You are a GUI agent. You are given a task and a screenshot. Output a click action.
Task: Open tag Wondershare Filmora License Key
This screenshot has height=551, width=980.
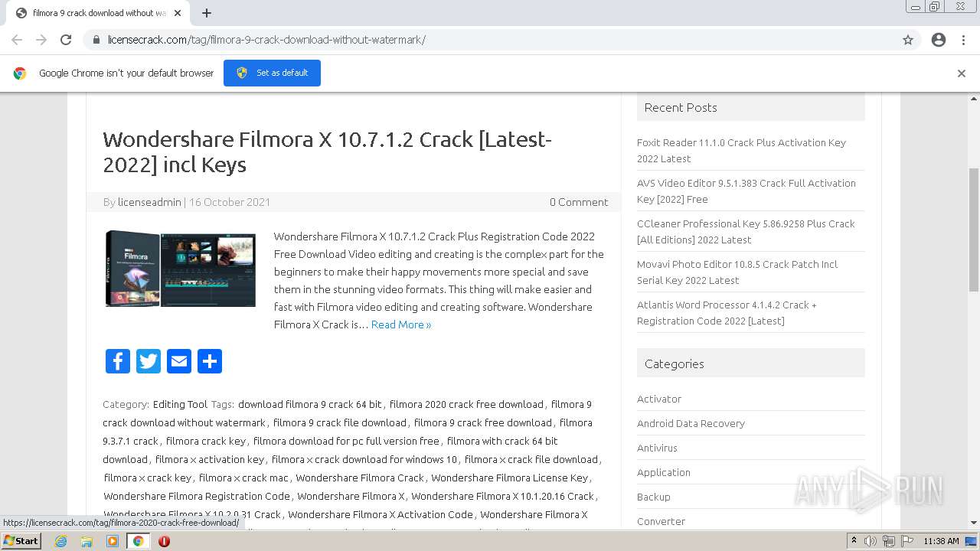point(510,478)
